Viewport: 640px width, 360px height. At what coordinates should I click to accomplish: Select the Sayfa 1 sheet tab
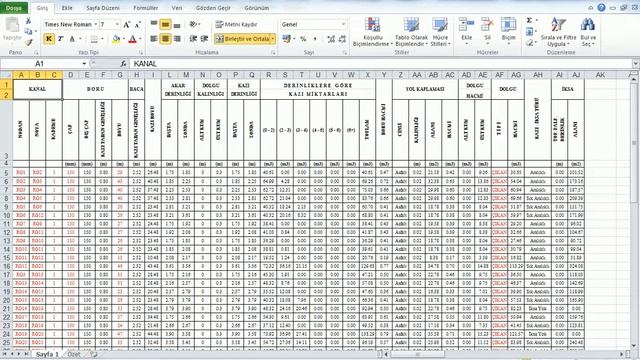point(47,354)
